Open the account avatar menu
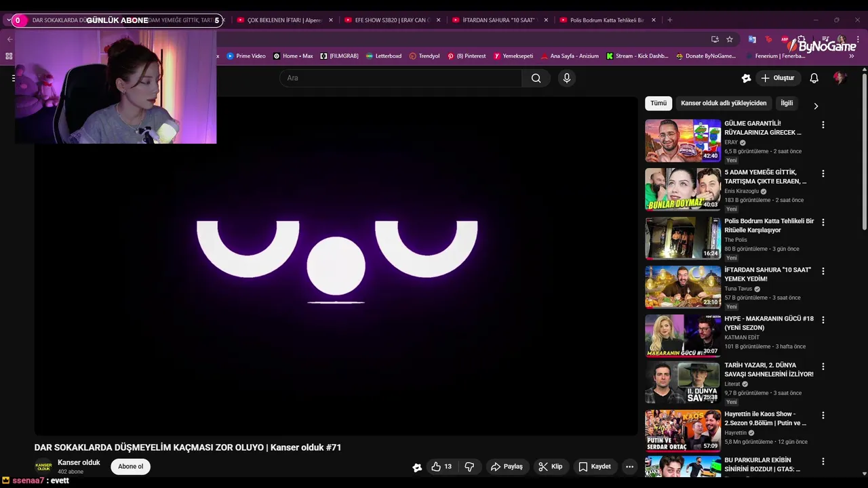This screenshot has height=488, width=868. (x=840, y=78)
